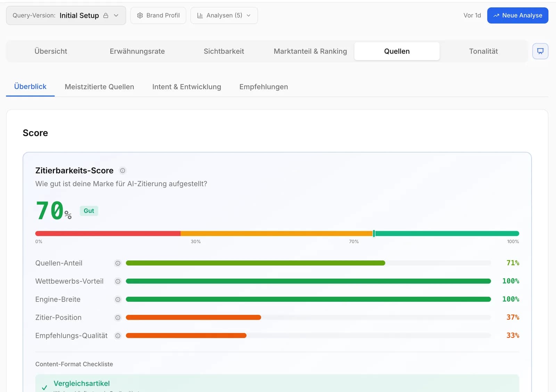Viewport: 556px width, 392px height.
Task: Click the info icon for Empfehlungs-Qualität
Action: (x=118, y=336)
